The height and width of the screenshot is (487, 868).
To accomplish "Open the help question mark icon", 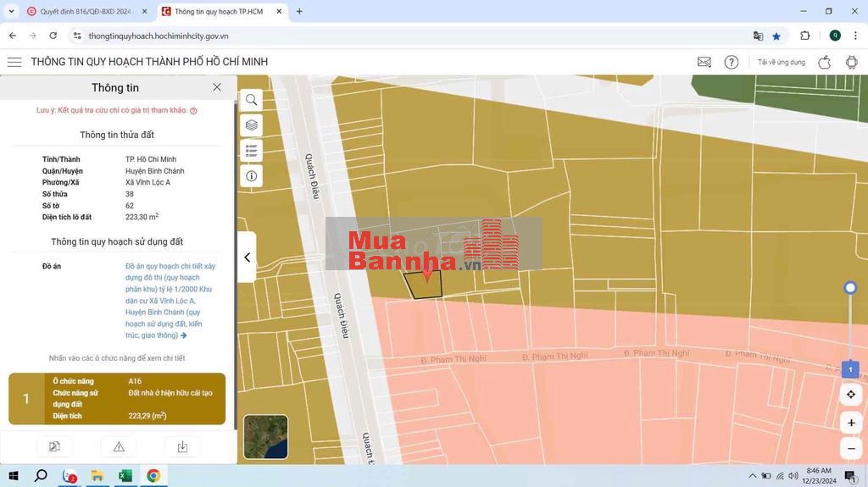I will pos(731,62).
